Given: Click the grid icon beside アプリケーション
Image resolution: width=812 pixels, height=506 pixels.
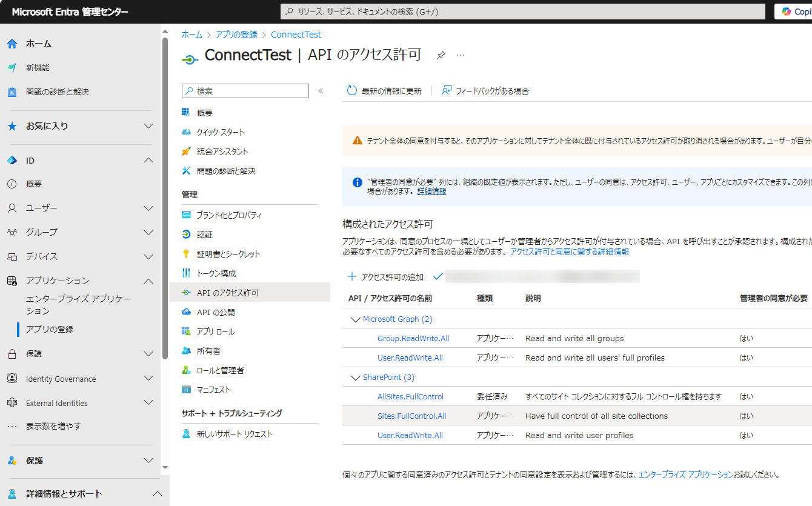Looking at the screenshot, I should 12,281.
